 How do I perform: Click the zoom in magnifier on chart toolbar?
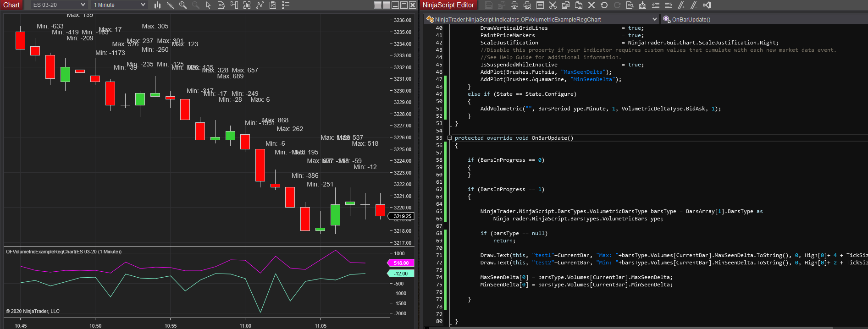click(183, 5)
